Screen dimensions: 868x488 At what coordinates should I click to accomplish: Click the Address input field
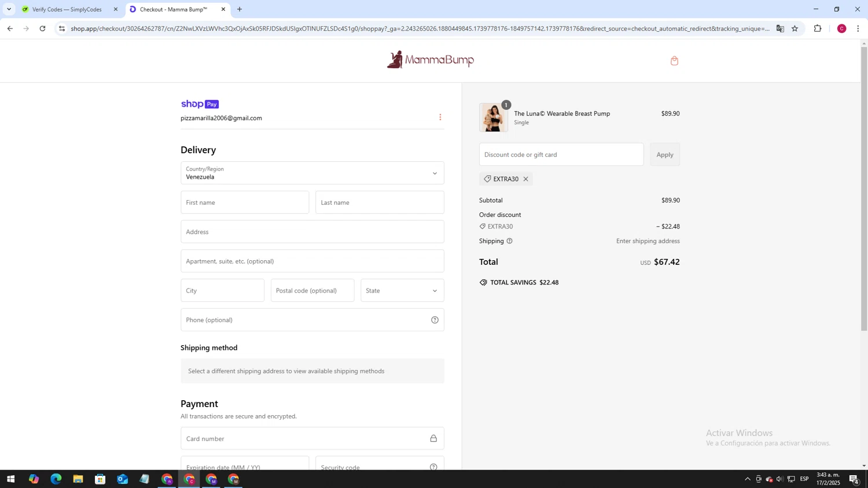(312, 232)
